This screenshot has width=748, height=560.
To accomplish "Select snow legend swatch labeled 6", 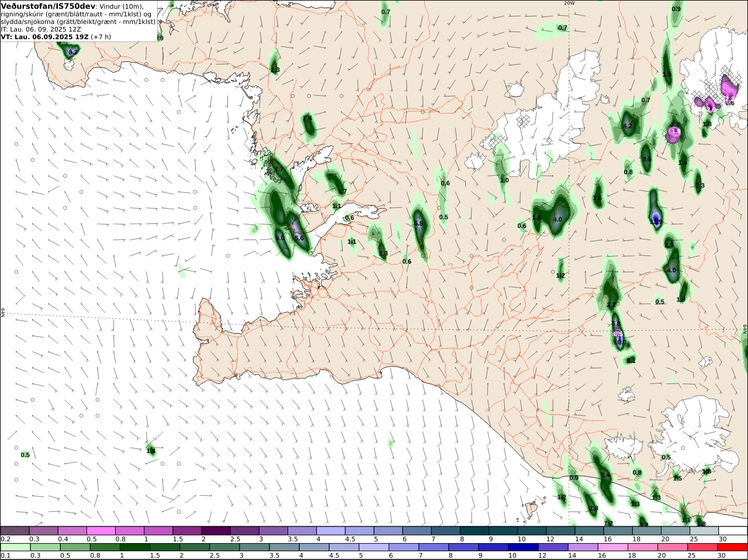I will 417,530.
